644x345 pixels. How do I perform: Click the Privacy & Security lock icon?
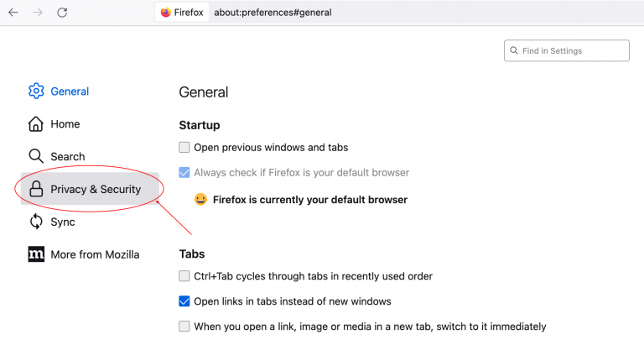tap(36, 189)
